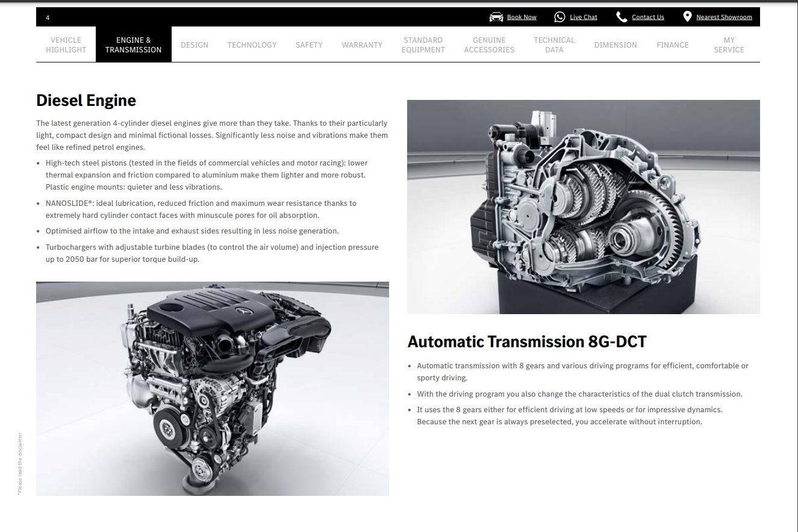Click the 'Automatic transmission with 8 gears' bullet
Screen dimensions: 798x532
582,372
